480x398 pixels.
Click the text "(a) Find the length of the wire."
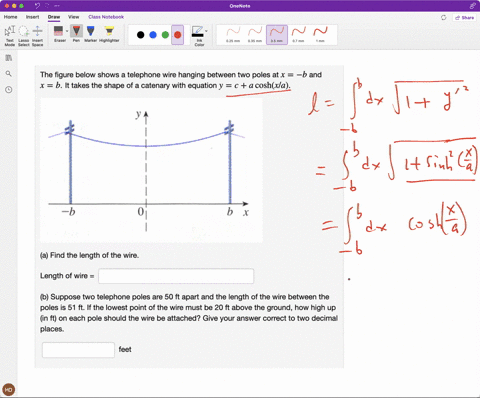tap(89, 255)
